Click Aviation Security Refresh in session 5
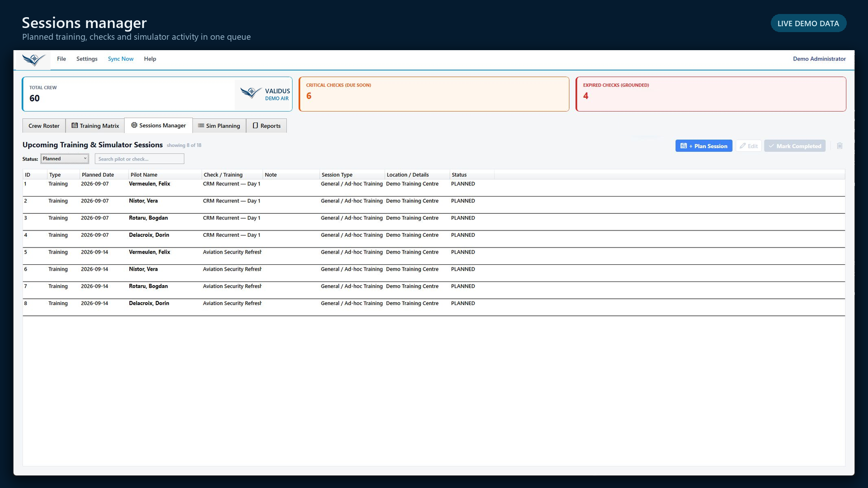Image resolution: width=868 pixels, height=488 pixels. 232,252
